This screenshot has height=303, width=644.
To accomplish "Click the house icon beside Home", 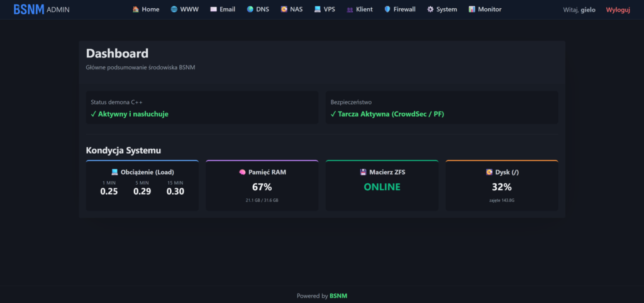I will pyautogui.click(x=136, y=9).
